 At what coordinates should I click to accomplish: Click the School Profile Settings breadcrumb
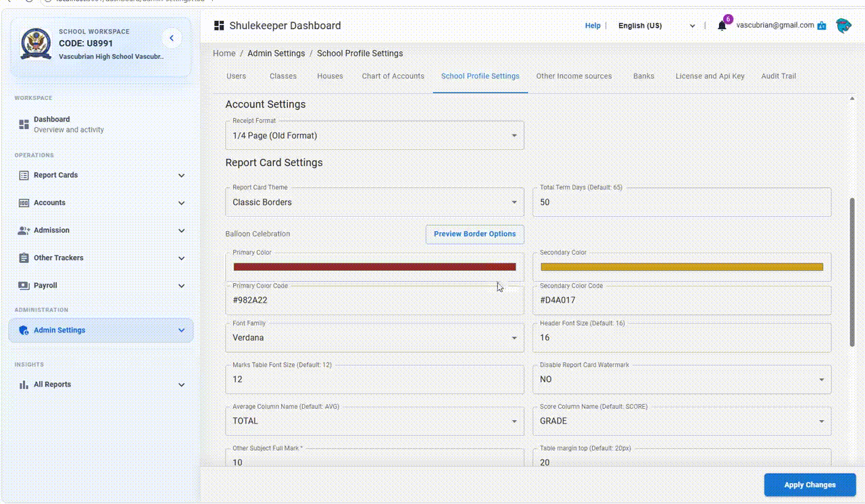tap(360, 53)
